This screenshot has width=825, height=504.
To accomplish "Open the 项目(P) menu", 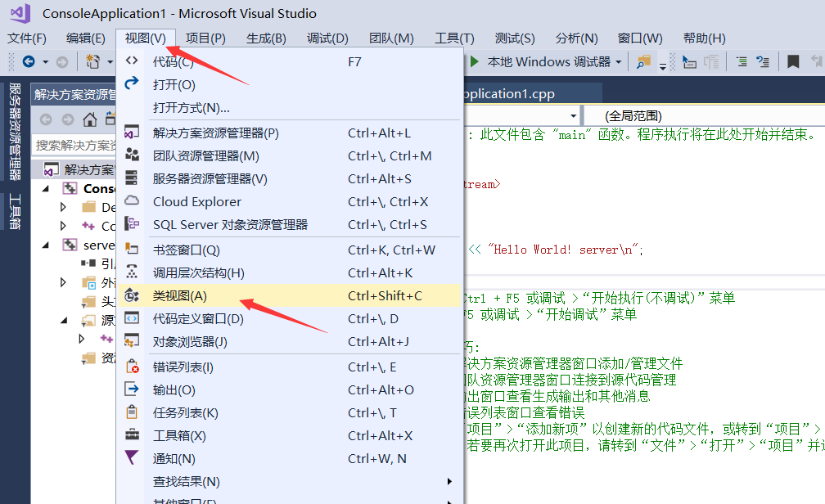I will tap(205, 38).
